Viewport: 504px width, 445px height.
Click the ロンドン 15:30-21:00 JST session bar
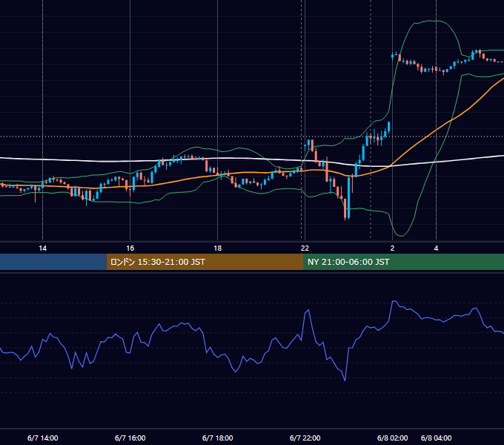[x=205, y=262]
